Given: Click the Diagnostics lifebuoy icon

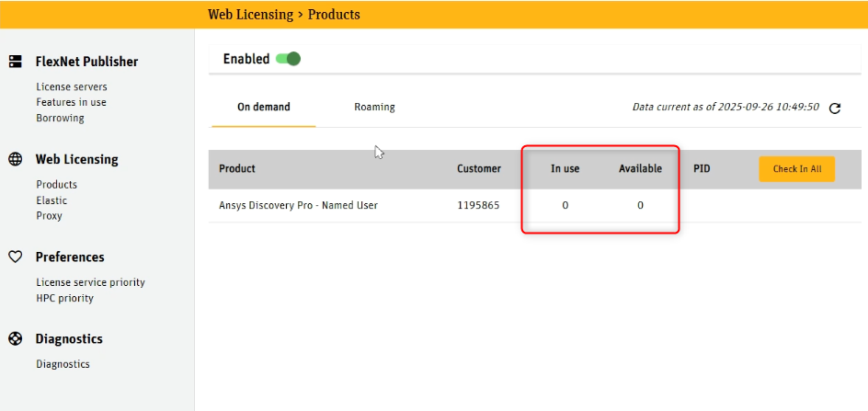Looking at the screenshot, I should pyautogui.click(x=15, y=338).
